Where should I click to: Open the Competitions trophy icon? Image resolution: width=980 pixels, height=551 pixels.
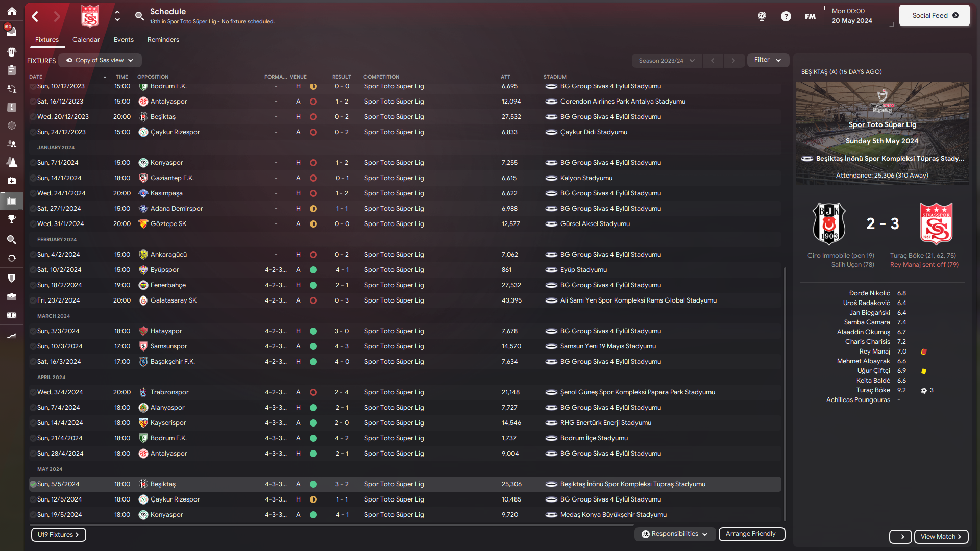point(12,219)
